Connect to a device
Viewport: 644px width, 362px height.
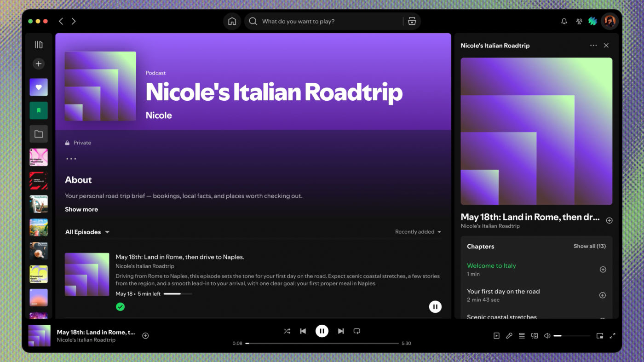535,336
